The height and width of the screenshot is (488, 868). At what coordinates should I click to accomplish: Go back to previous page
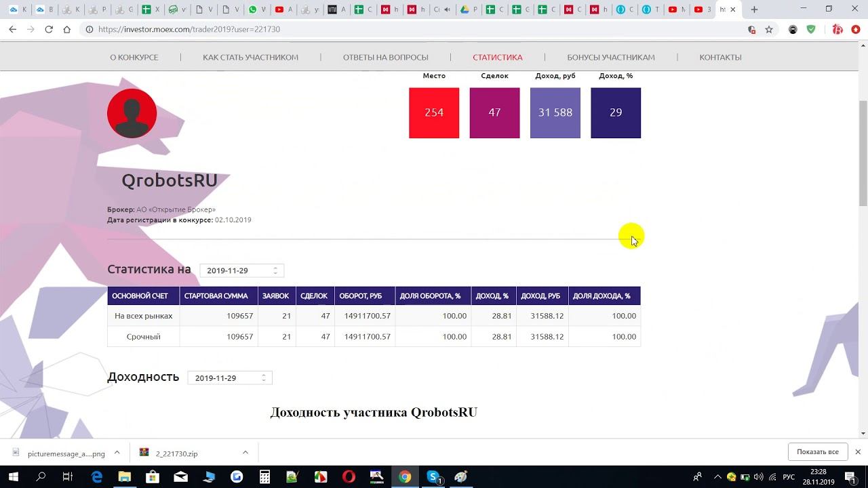(x=12, y=29)
